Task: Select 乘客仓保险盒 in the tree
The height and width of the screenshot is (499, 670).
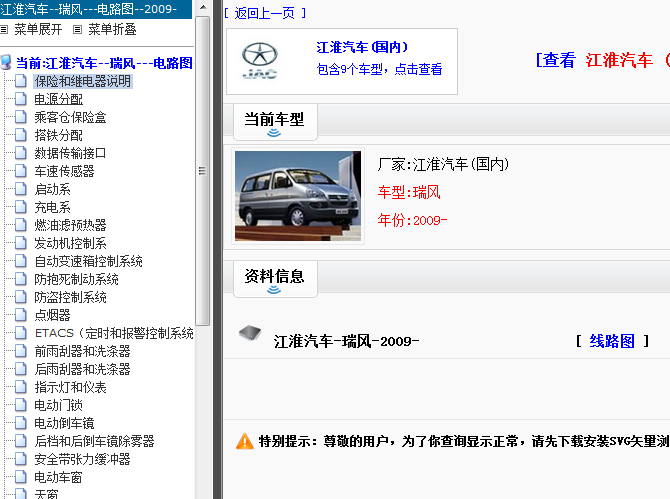Action: (71, 117)
